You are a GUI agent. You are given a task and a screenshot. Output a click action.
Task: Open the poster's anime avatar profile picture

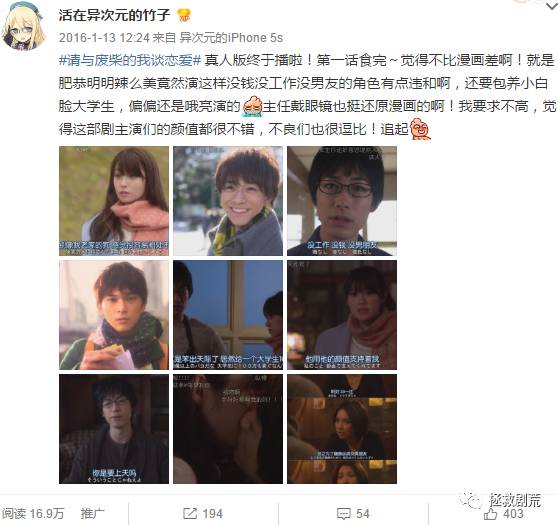pos(23,27)
